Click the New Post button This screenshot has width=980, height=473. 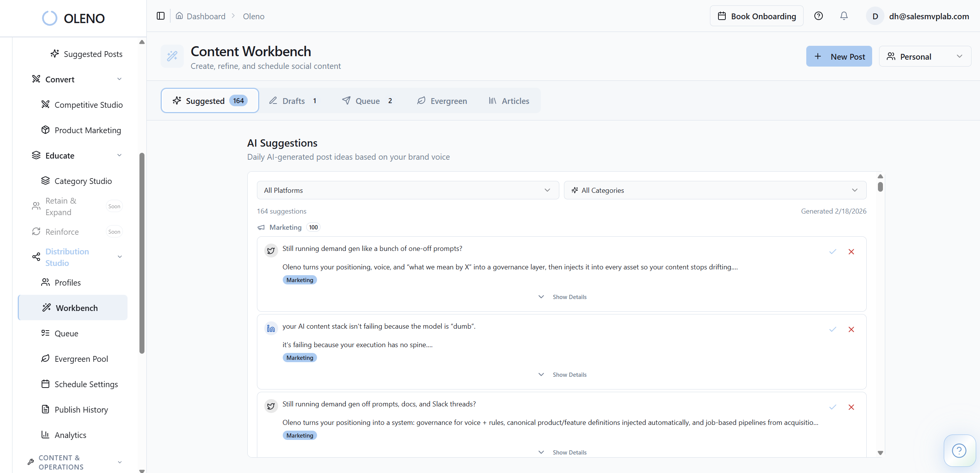[x=839, y=56]
